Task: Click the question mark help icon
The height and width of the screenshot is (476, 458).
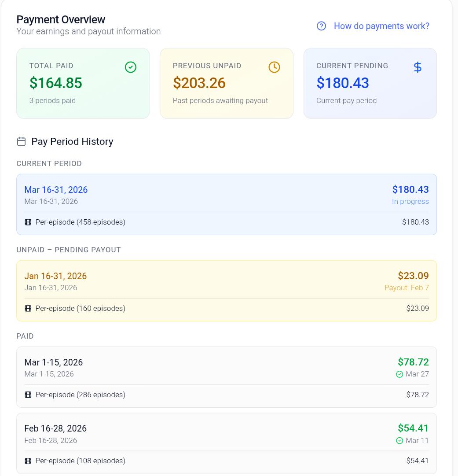Action: [321, 26]
